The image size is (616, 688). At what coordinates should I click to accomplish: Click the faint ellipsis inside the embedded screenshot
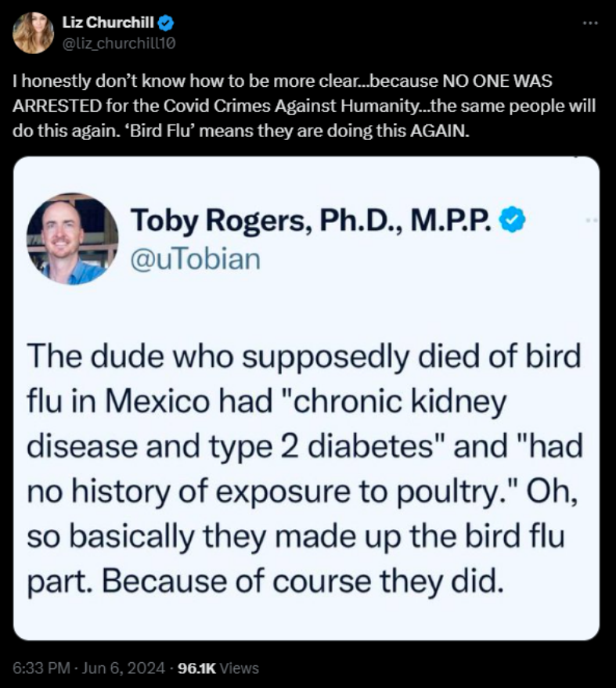coord(591,222)
